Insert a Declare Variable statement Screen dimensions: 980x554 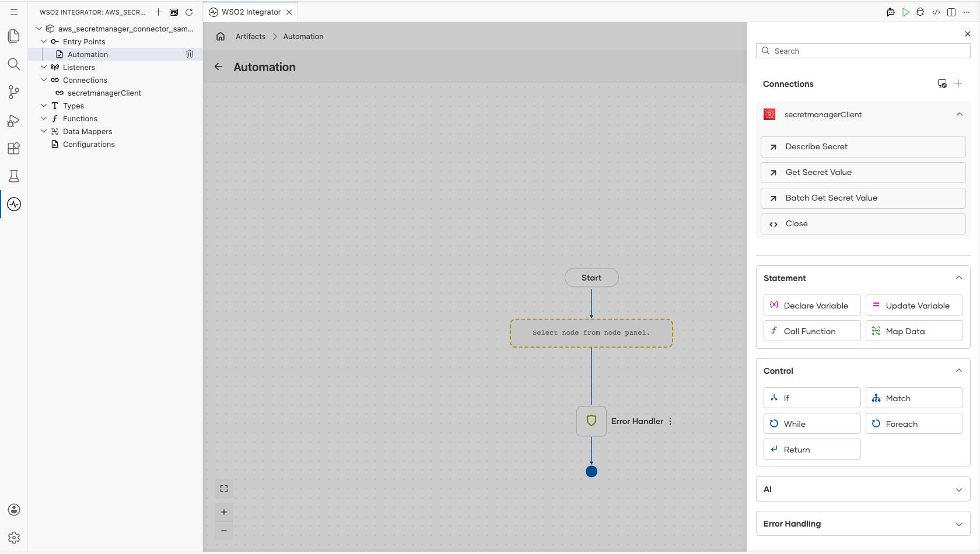point(812,306)
